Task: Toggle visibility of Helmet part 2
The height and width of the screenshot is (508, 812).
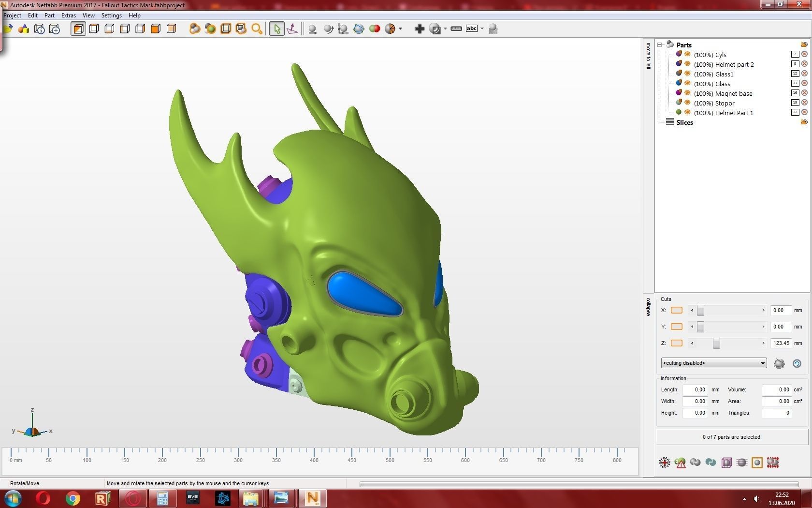Action: [688, 64]
